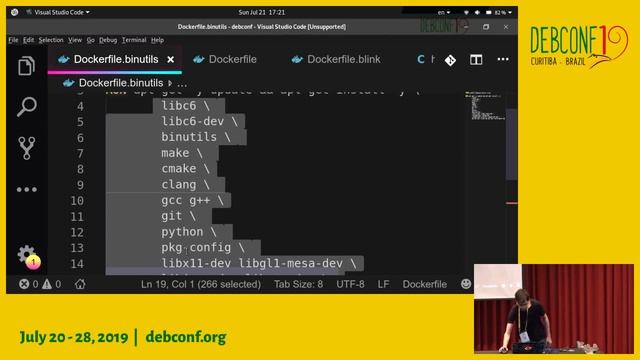This screenshot has width=640, height=360.
Task: Click line number 14 in the gutter
Action: 77,264
